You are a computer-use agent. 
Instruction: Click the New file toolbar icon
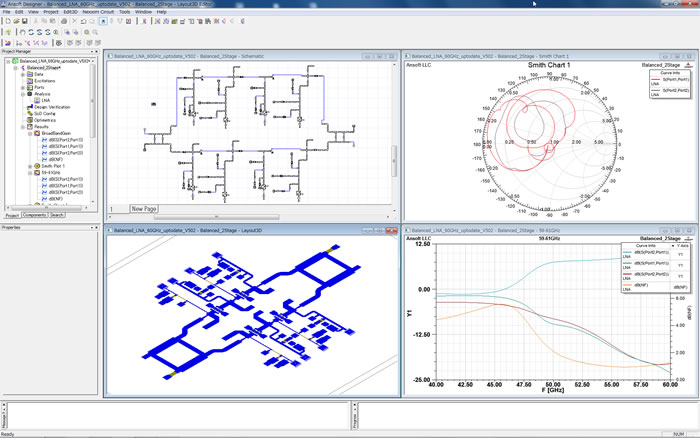pyautogui.click(x=8, y=21)
